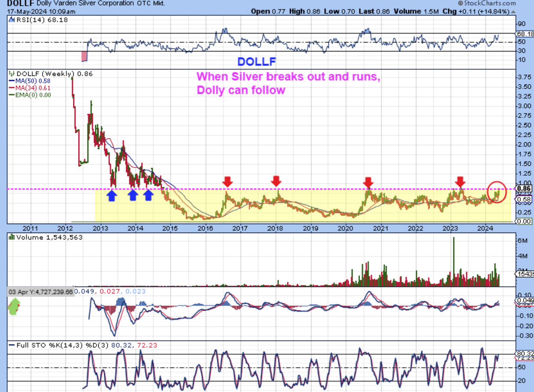
Task: Click the 2021 label on the time axis
Action: coord(381,228)
